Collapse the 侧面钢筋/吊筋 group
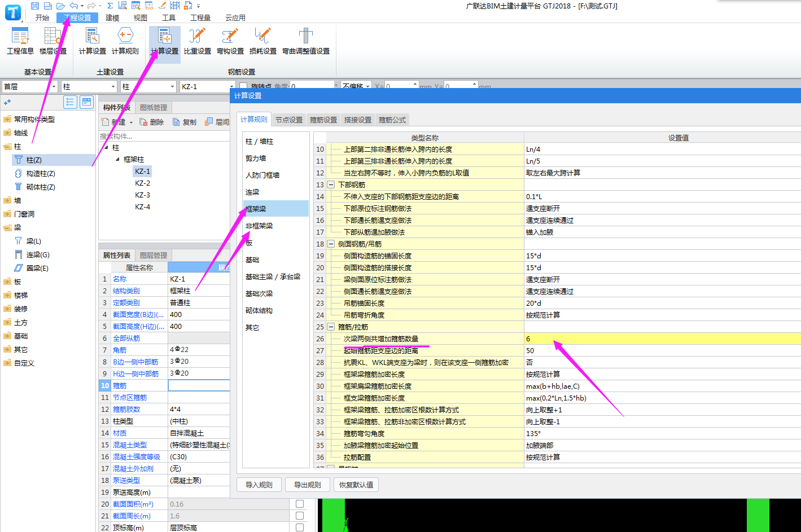The image size is (801, 532). coord(331,244)
